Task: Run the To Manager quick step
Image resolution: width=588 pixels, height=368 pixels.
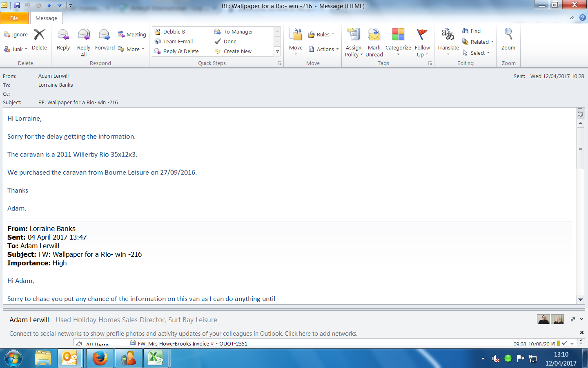Action: click(234, 31)
